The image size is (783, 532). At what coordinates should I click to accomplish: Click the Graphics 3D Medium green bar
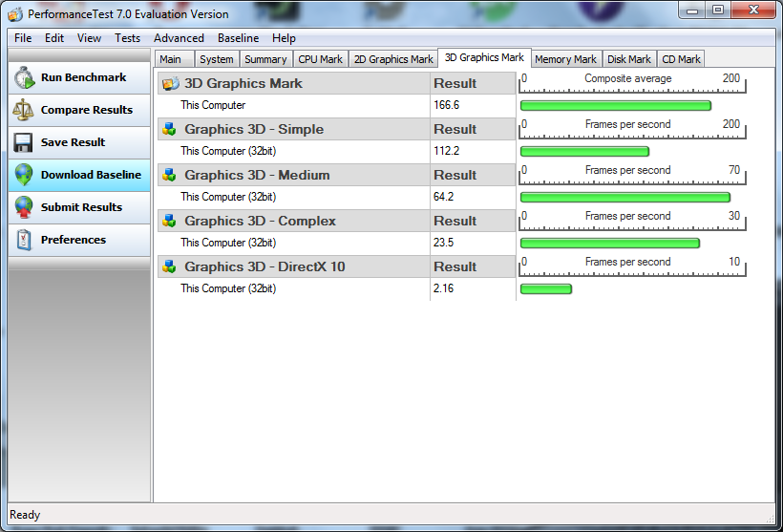pyautogui.click(x=625, y=198)
